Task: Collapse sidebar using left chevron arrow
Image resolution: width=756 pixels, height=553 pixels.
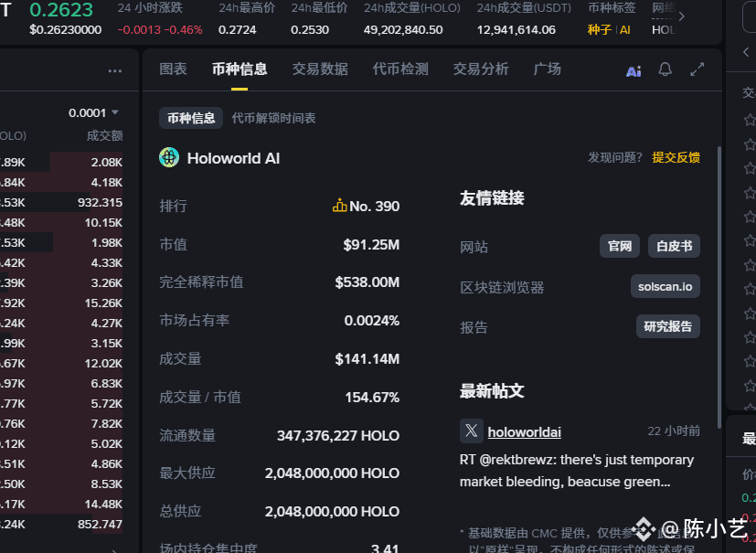Action: click(746, 51)
